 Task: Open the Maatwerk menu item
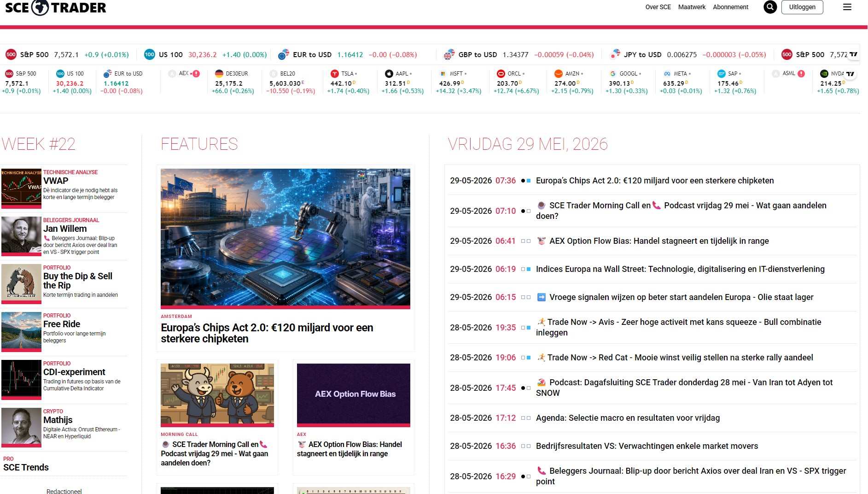[x=692, y=7]
